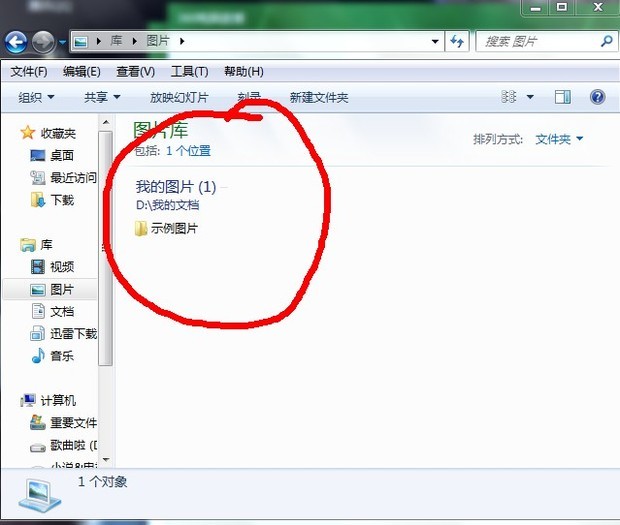620x525 pixels.
Task: Open the 文件(F) menu
Action: click(29, 72)
